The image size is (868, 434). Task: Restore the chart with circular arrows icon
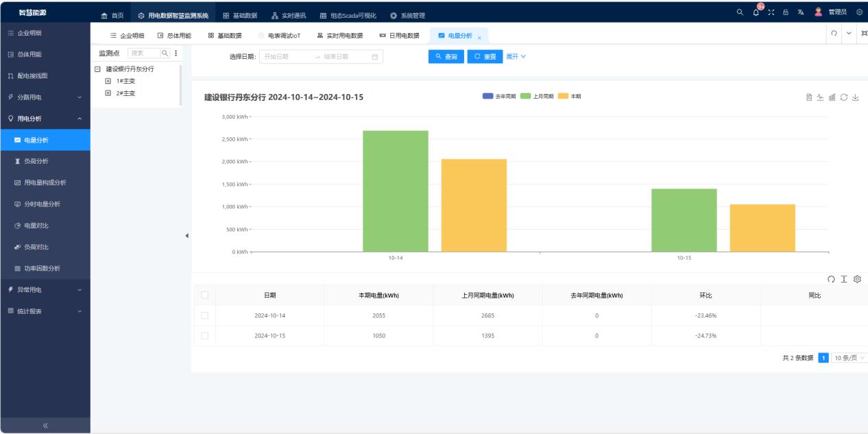[844, 98]
